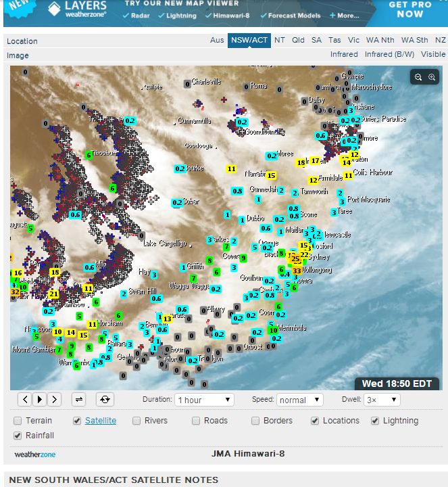Step back one frame
The width and height of the screenshot is (448, 487).
coord(25,400)
